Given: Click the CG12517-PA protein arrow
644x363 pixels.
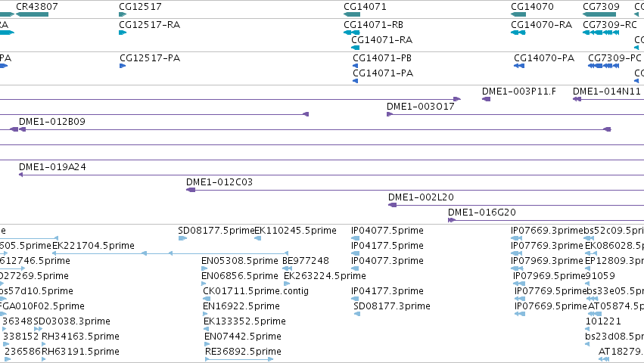Looking at the screenshot, I should (123, 66).
